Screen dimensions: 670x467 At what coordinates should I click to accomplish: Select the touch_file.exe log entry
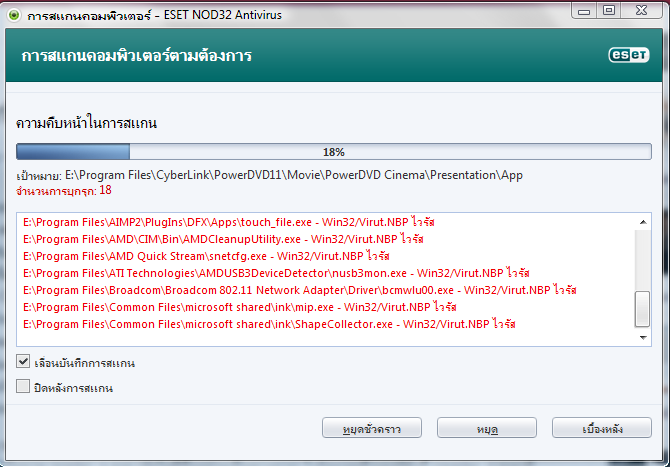(229, 222)
